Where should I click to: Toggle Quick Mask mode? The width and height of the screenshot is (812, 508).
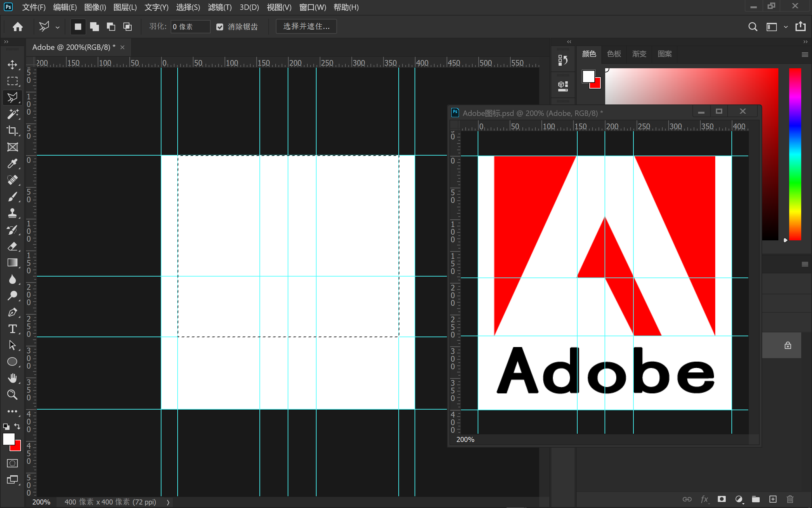coord(12,463)
